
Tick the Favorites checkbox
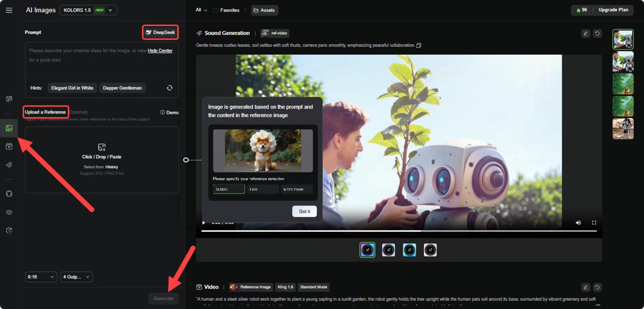tap(216, 10)
